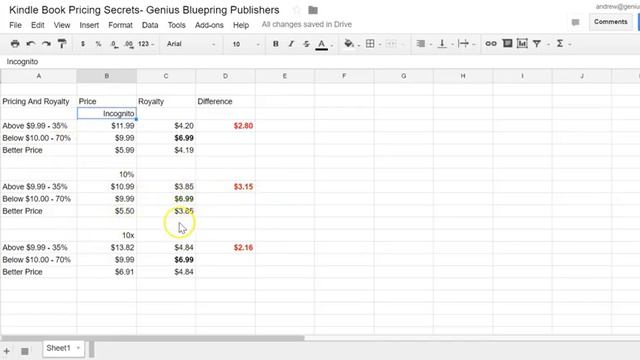Open the Tools menu
This screenshot has height=360, width=640.
pyautogui.click(x=176, y=25)
